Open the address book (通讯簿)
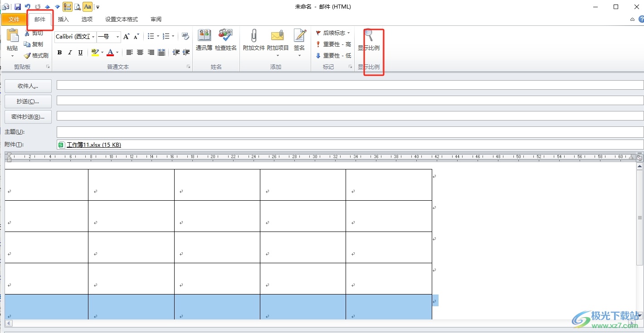 (x=204, y=40)
